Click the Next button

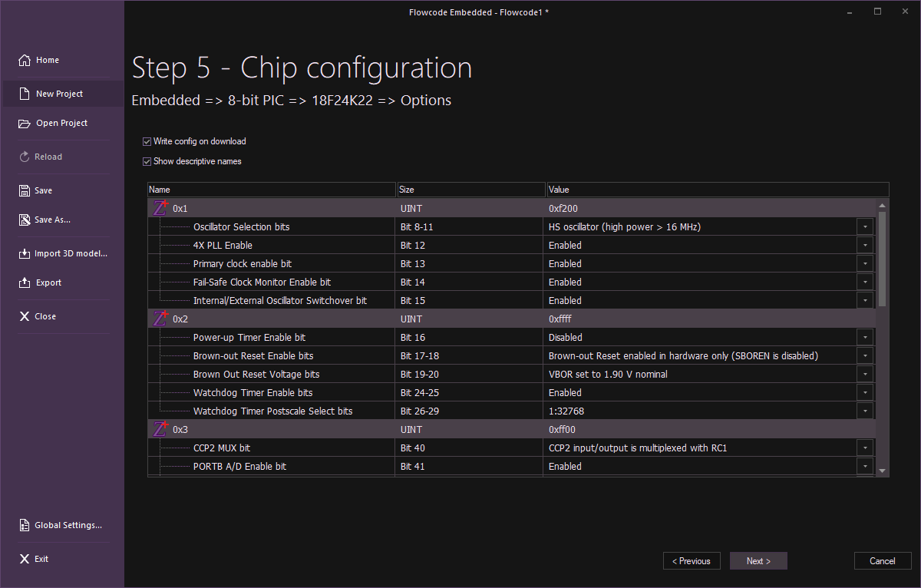pos(758,561)
